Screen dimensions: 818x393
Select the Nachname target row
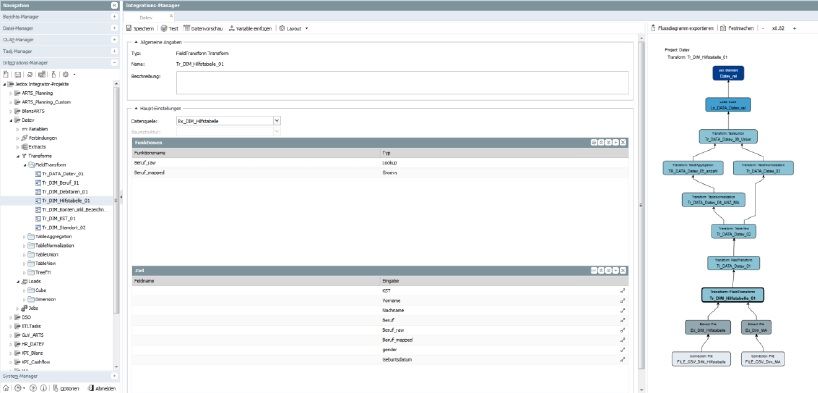coord(380,310)
